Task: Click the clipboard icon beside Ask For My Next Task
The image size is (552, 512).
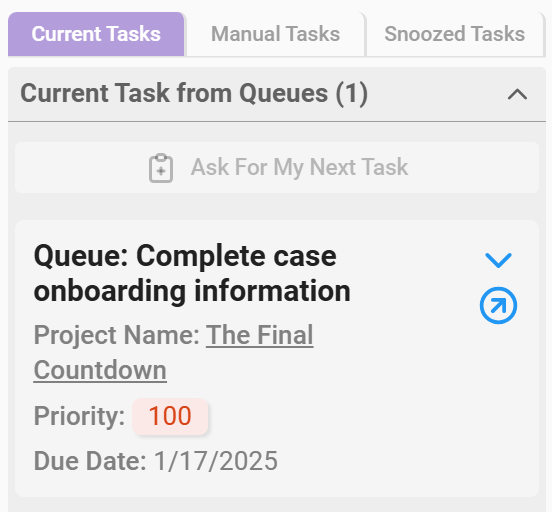Action: pyautogui.click(x=161, y=168)
